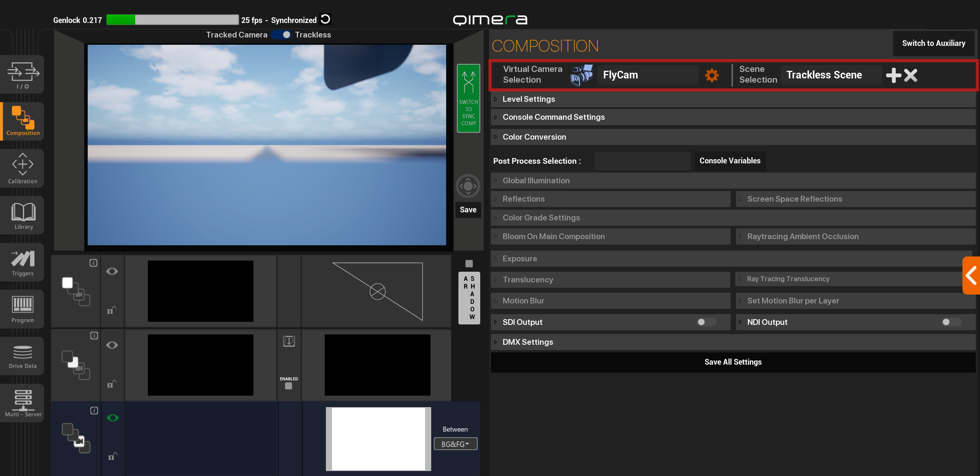Click the orange FlyCam settings gear
Image resolution: width=980 pixels, height=476 pixels.
(712, 75)
